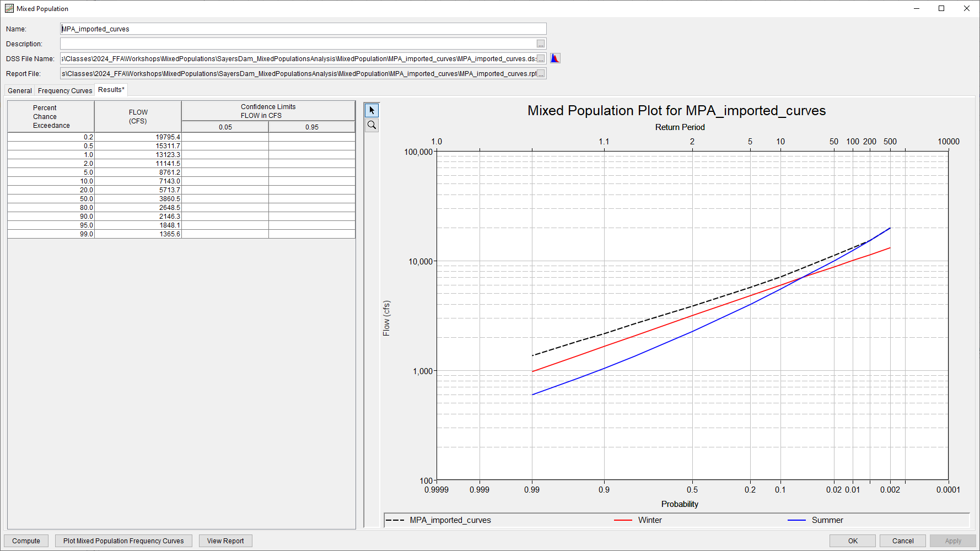Click the Return Period axis label

680,127
